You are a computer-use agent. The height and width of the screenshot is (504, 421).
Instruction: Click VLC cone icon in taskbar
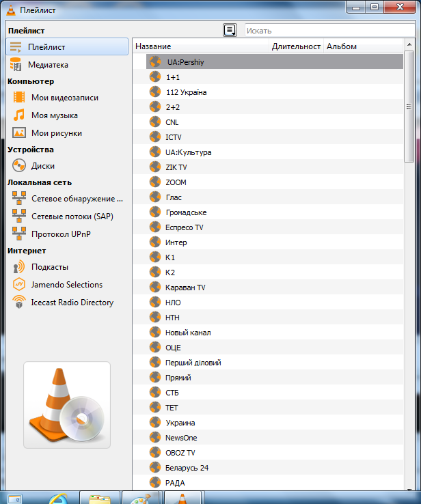pyautogui.click(x=182, y=499)
